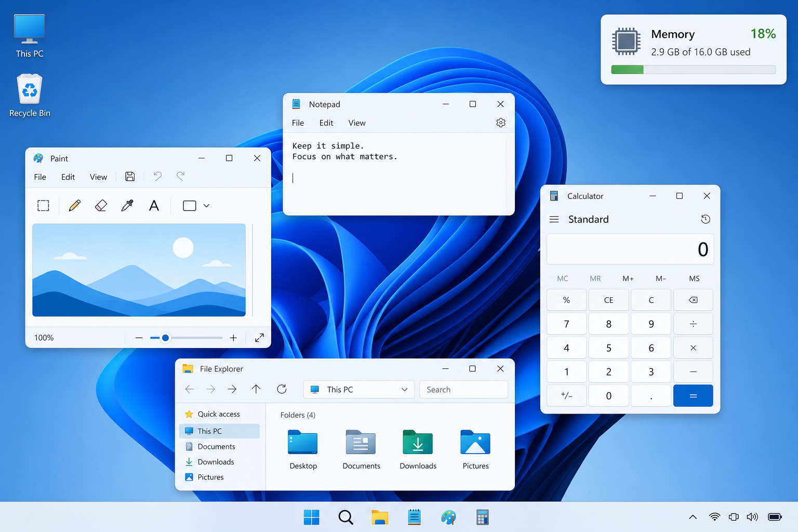Click the M+ memory add button
This screenshot has width=798, height=532.
tap(628, 278)
